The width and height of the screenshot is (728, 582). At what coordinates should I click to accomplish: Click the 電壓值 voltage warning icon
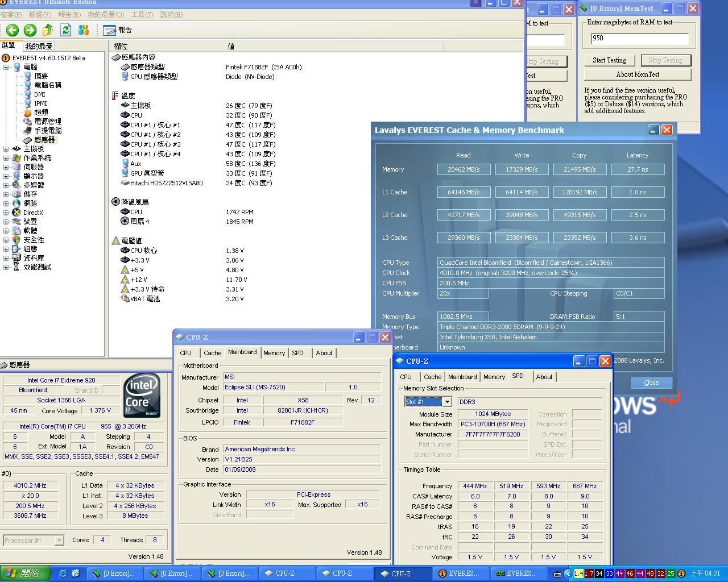tap(115, 241)
